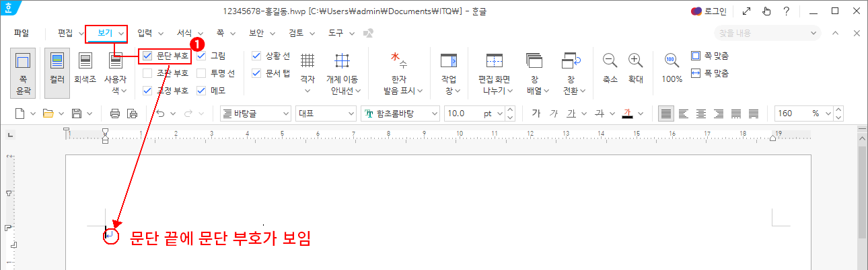The image size is (868, 270).
Task: Apply underline 가 formatting
Action: [x=571, y=114]
